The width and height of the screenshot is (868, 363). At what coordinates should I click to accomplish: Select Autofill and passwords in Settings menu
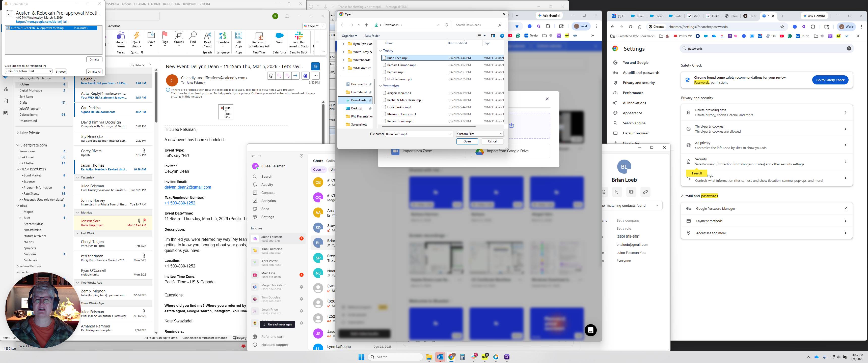click(x=641, y=73)
